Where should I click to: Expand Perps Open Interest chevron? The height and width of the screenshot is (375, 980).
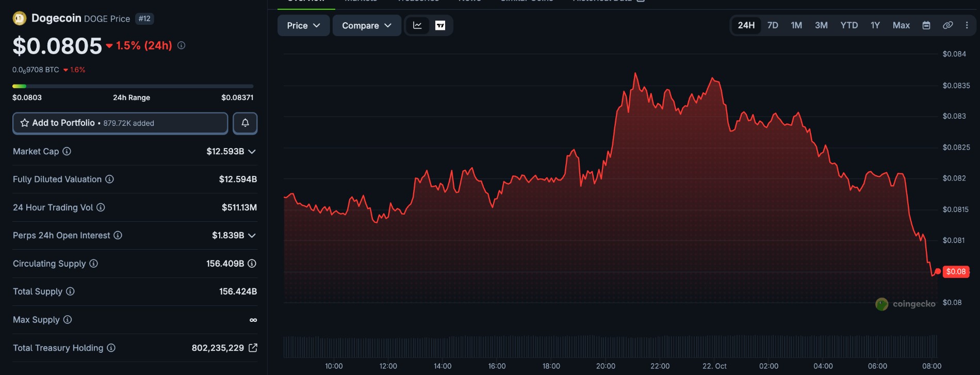pyautogui.click(x=252, y=236)
